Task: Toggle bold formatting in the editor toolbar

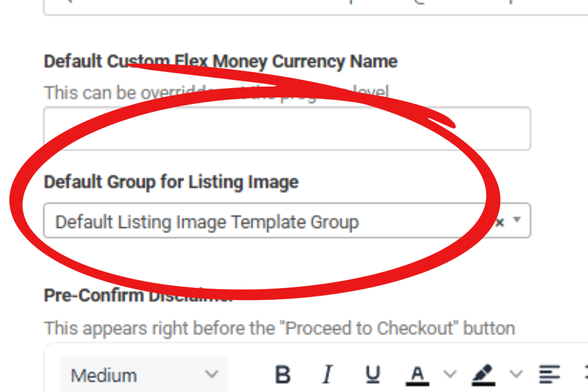Action: (283, 375)
